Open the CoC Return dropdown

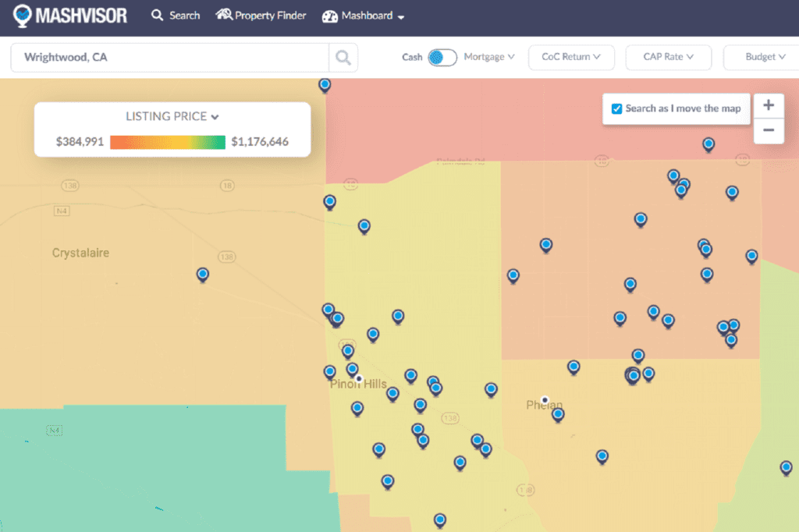[x=571, y=57]
